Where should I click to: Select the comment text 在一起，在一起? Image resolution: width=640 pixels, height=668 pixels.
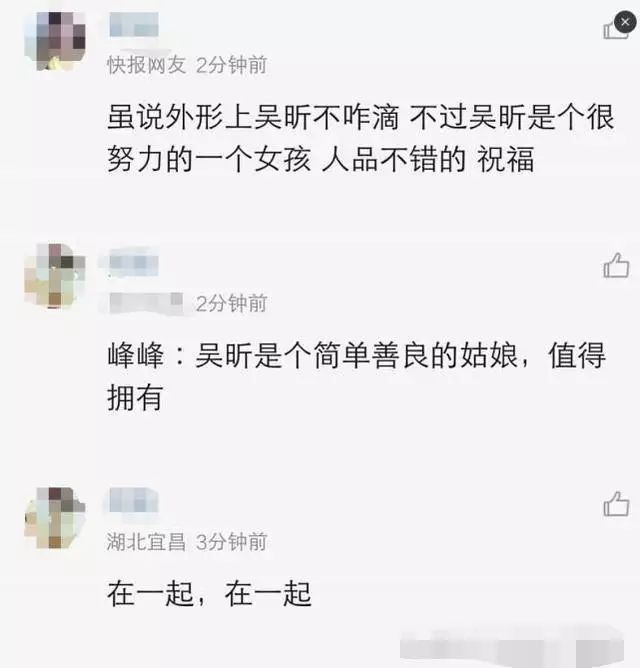click(x=209, y=594)
